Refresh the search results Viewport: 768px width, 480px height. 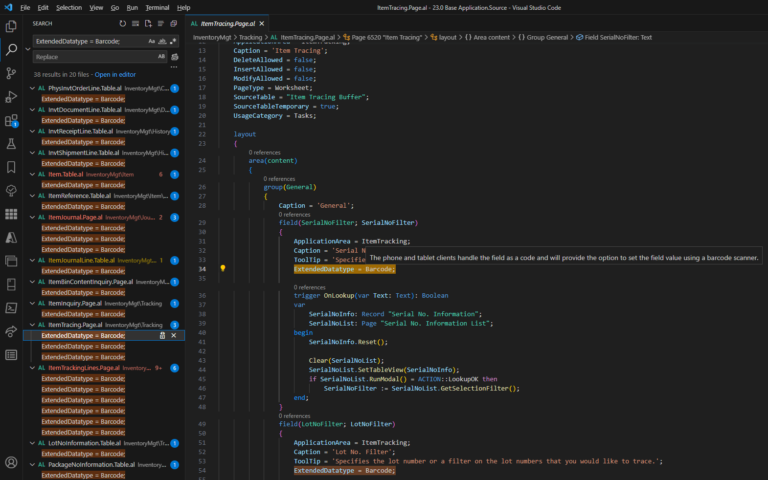[x=123, y=23]
